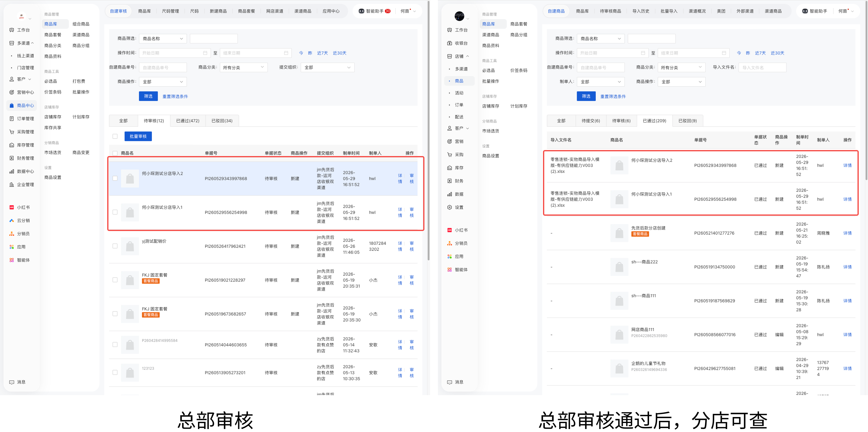Open 商品名称 filter dropdown in left window

point(163,39)
